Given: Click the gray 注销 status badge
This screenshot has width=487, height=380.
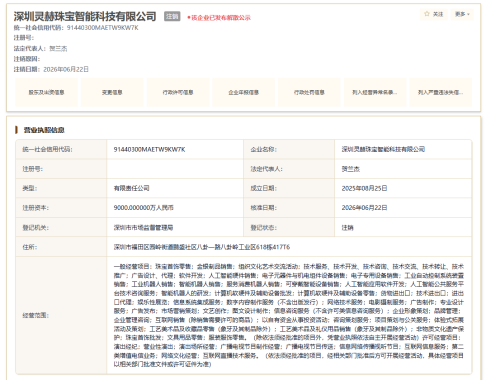Looking at the screenshot, I should point(172,16).
